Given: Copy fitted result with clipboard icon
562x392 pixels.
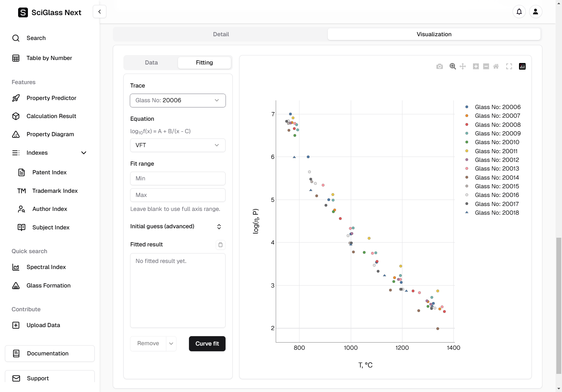Looking at the screenshot, I should click(x=221, y=245).
